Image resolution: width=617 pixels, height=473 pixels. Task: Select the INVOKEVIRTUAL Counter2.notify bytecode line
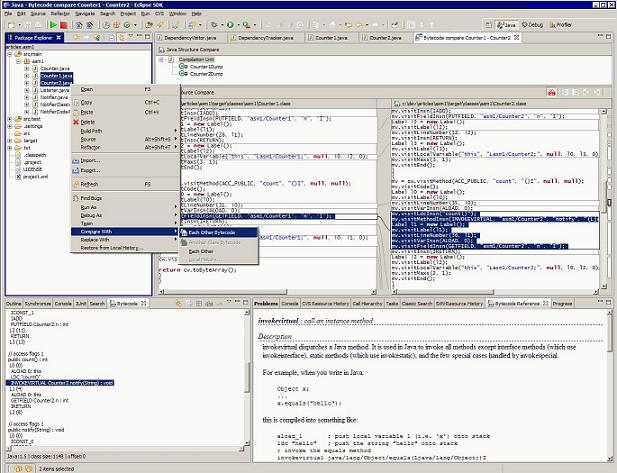point(60,383)
